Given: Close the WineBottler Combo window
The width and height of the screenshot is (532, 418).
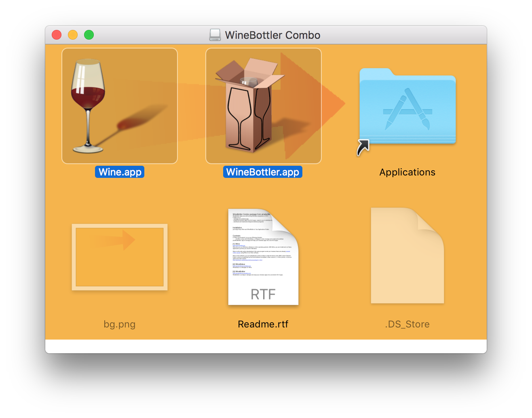Looking at the screenshot, I should (x=57, y=35).
